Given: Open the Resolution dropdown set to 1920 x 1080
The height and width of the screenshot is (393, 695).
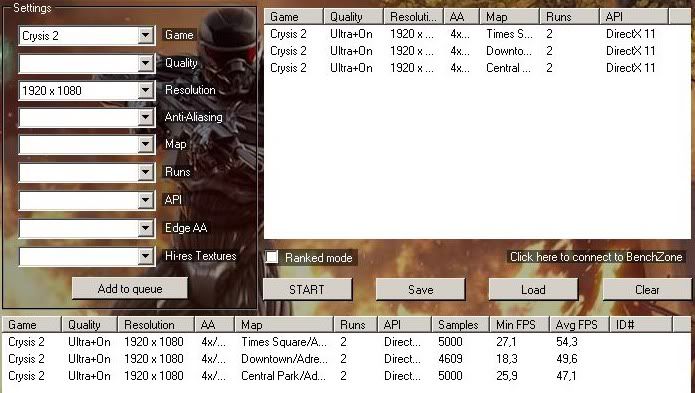Looking at the screenshot, I should pyautogui.click(x=87, y=91).
